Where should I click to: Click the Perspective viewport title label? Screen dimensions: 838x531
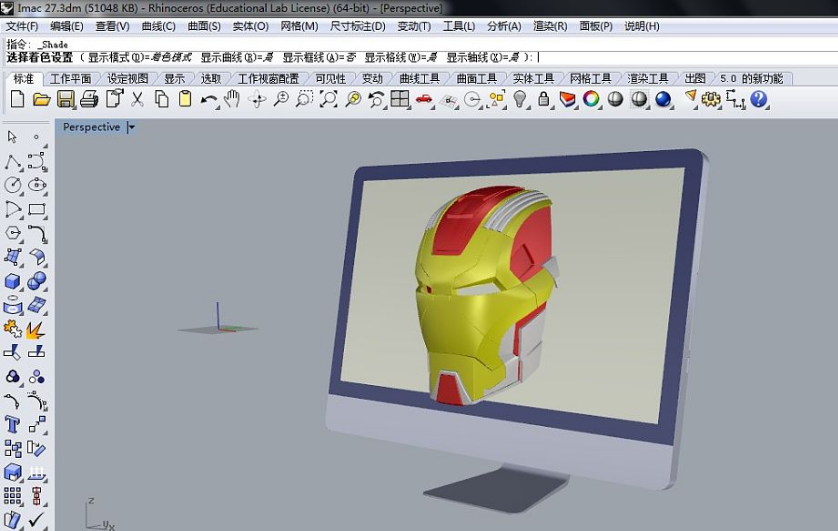click(91, 127)
